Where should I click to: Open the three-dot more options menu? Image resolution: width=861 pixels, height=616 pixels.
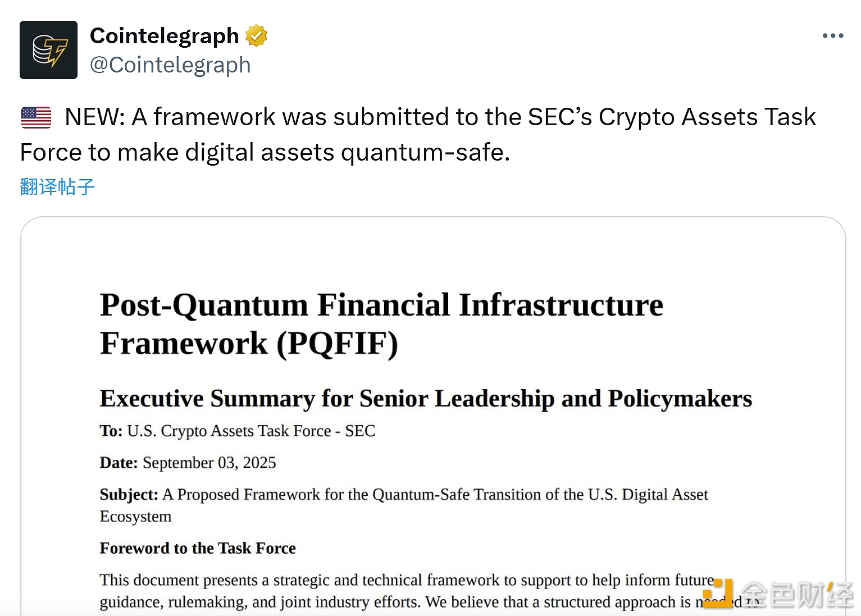point(832,36)
